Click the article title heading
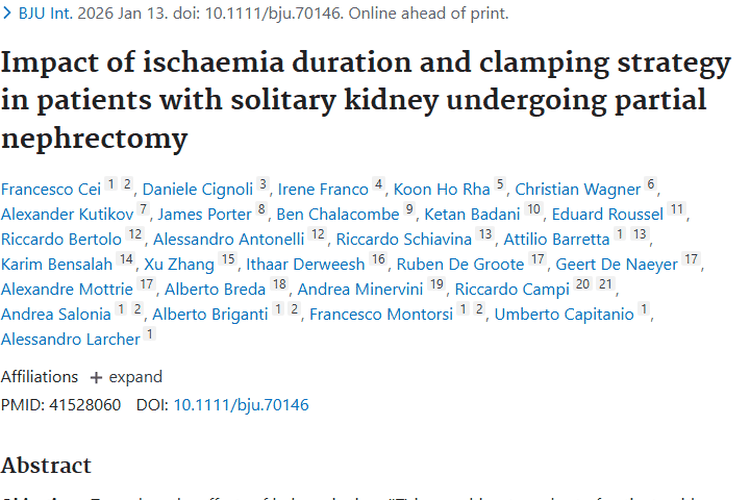750x500 pixels. tap(366, 100)
